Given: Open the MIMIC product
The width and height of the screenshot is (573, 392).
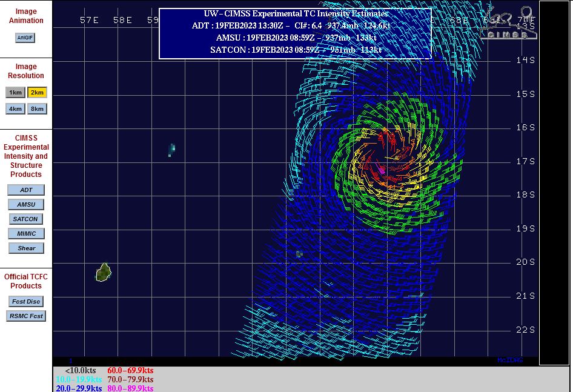Looking at the screenshot, I should 26,234.
